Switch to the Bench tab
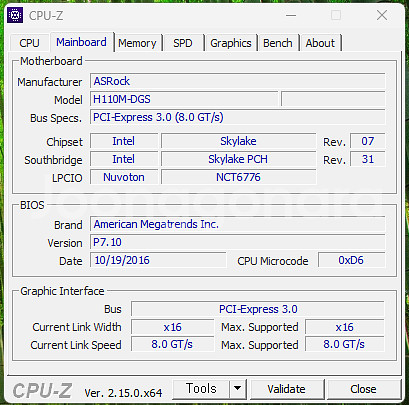This screenshot has width=409, height=405. point(278,43)
